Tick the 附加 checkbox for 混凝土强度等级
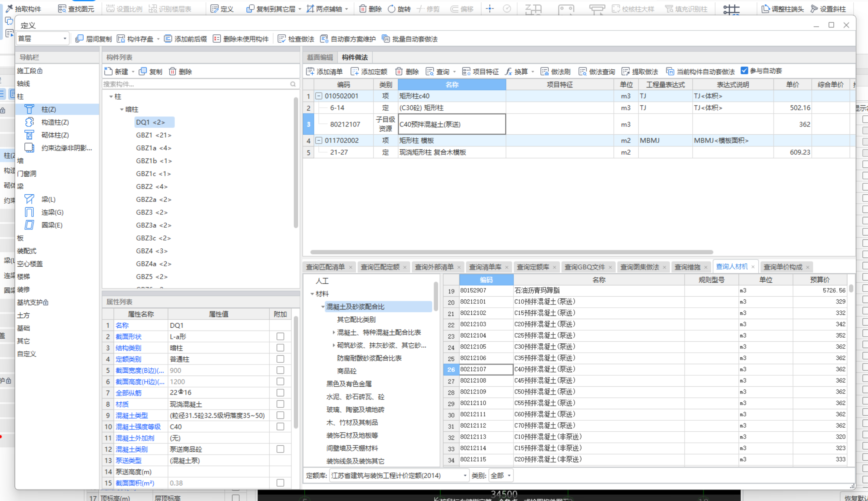The height and width of the screenshot is (501, 868). pos(280,427)
